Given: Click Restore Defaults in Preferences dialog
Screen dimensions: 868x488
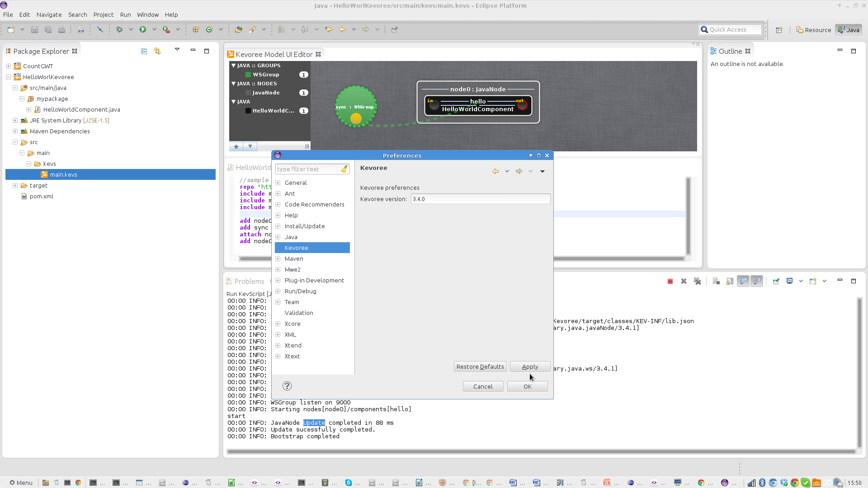Looking at the screenshot, I should [x=480, y=366].
